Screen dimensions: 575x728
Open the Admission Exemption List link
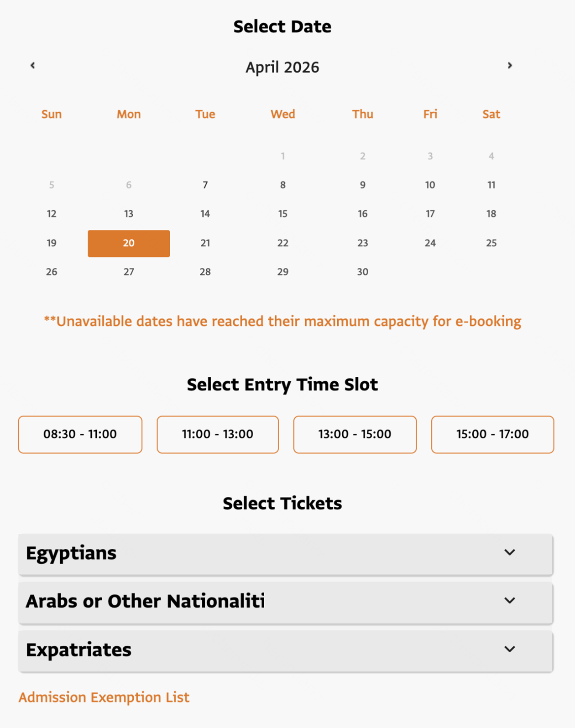point(104,697)
